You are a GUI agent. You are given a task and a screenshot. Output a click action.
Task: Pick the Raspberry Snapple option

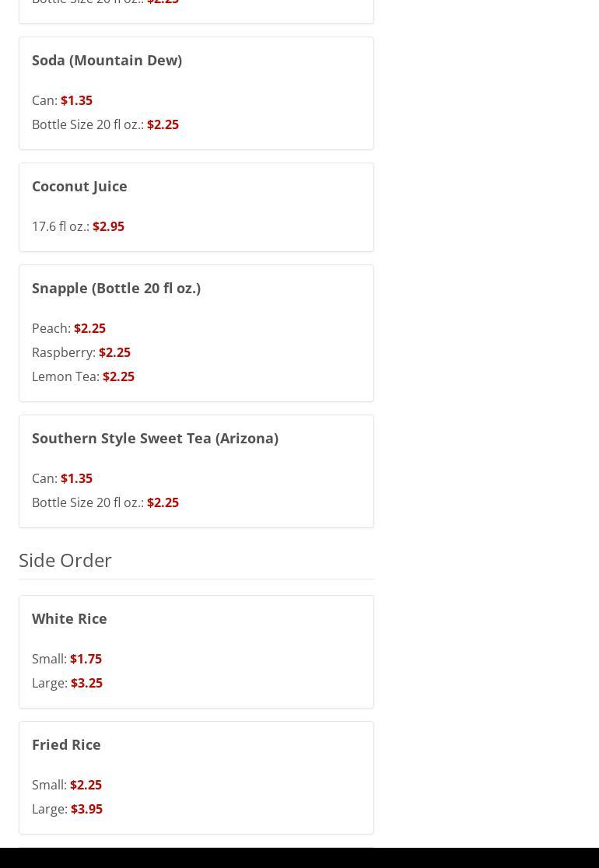81,352
